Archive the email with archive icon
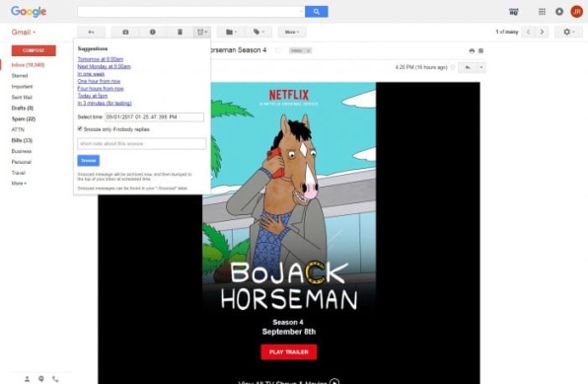 pyautogui.click(x=125, y=32)
